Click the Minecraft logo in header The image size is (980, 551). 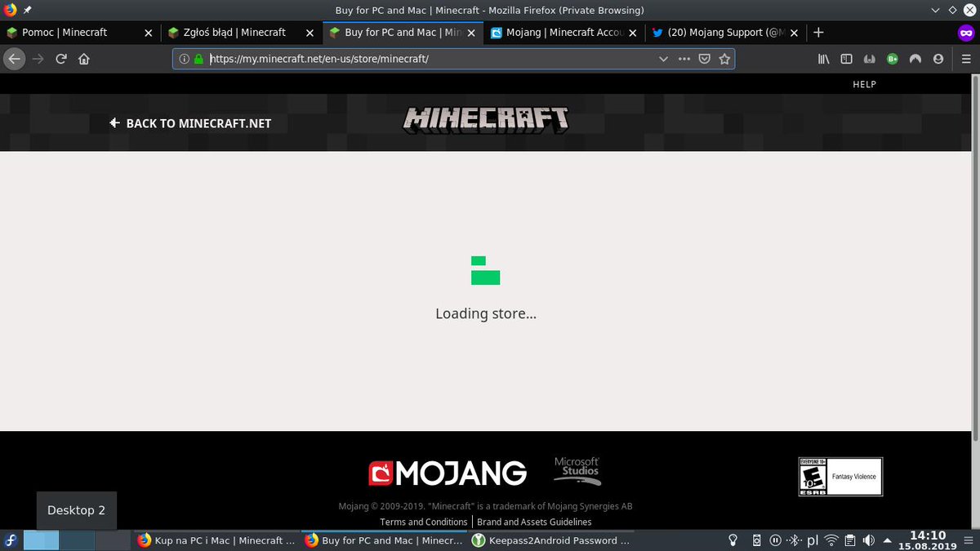[x=486, y=120]
